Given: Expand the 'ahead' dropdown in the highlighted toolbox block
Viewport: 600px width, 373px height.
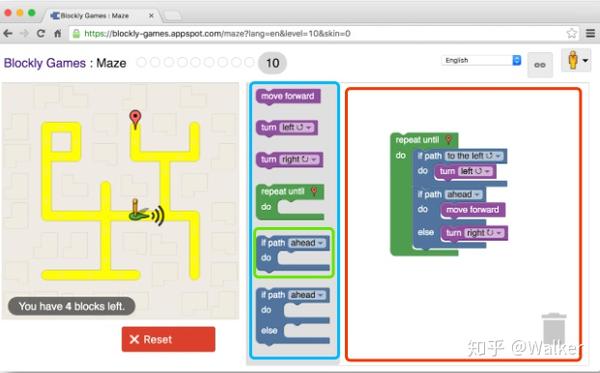Looking at the screenshot, I should tap(307, 243).
